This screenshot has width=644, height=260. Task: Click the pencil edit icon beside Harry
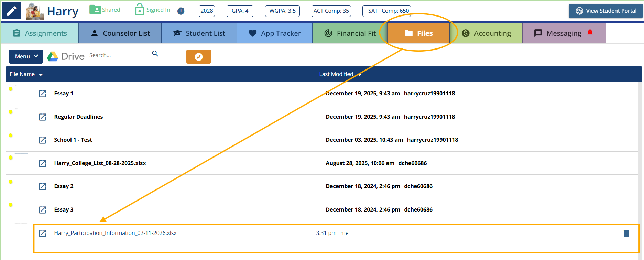pyautogui.click(x=12, y=11)
